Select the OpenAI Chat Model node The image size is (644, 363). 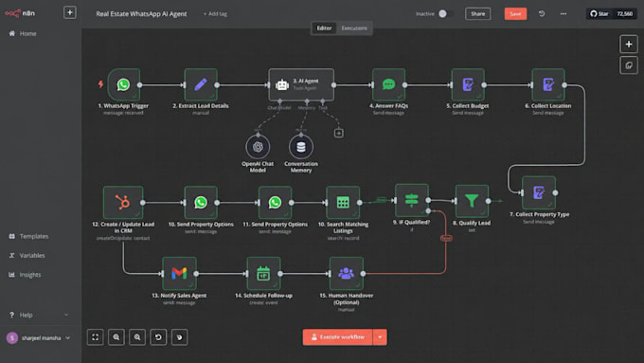pos(258,147)
